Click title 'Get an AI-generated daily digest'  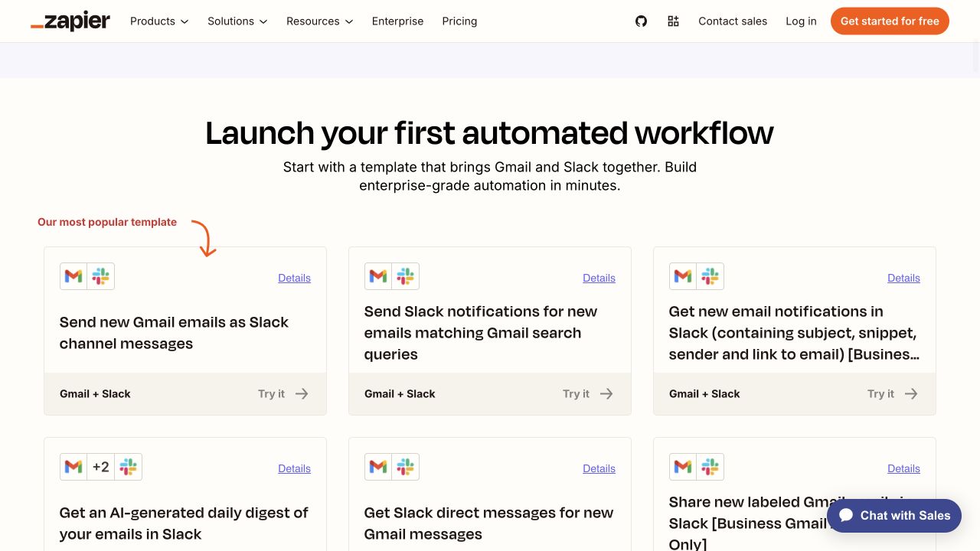click(184, 523)
